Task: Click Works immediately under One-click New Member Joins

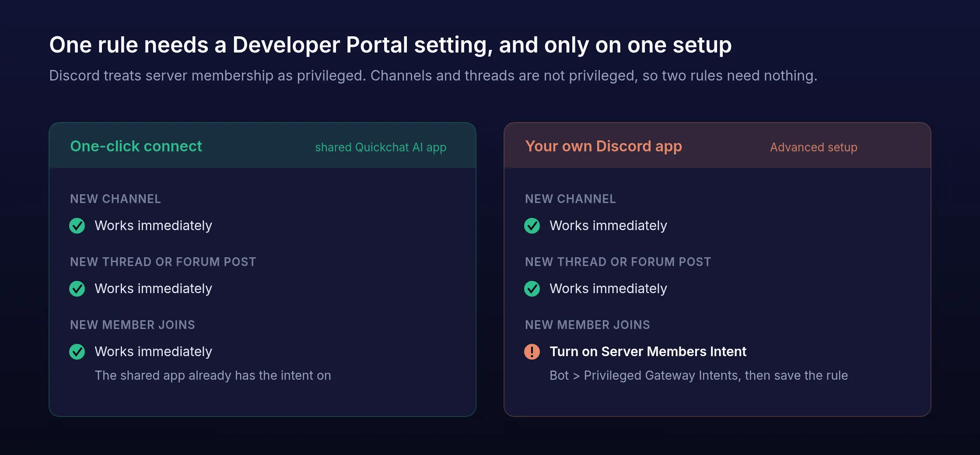Action: pyautogui.click(x=153, y=352)
